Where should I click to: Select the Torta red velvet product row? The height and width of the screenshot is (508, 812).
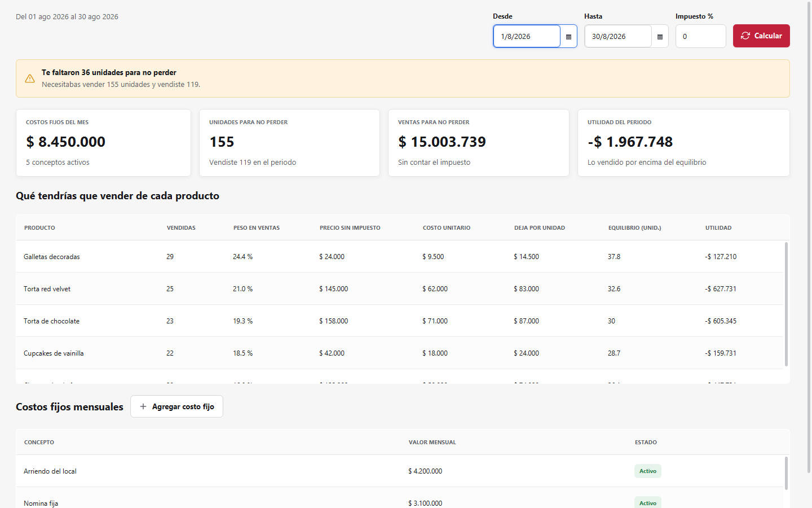[399, 288]
